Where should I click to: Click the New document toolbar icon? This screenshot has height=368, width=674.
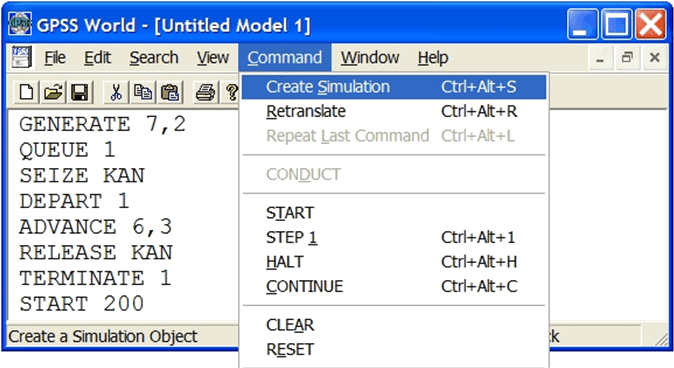tap(27, 92)
